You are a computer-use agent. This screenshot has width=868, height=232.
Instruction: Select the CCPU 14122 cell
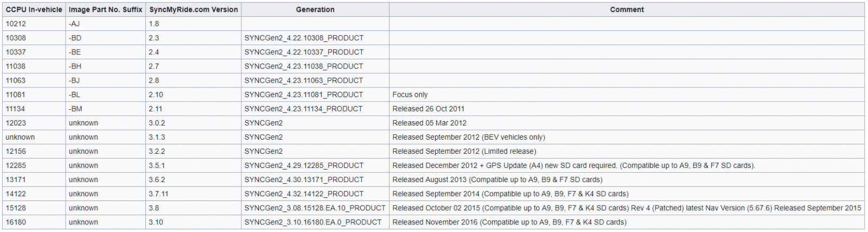point(34,193)
